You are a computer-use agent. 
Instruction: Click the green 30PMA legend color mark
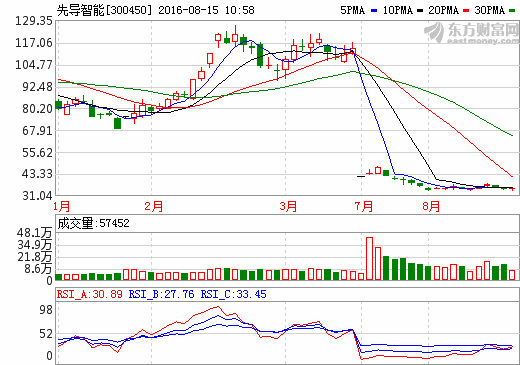[x=512, y=11]
